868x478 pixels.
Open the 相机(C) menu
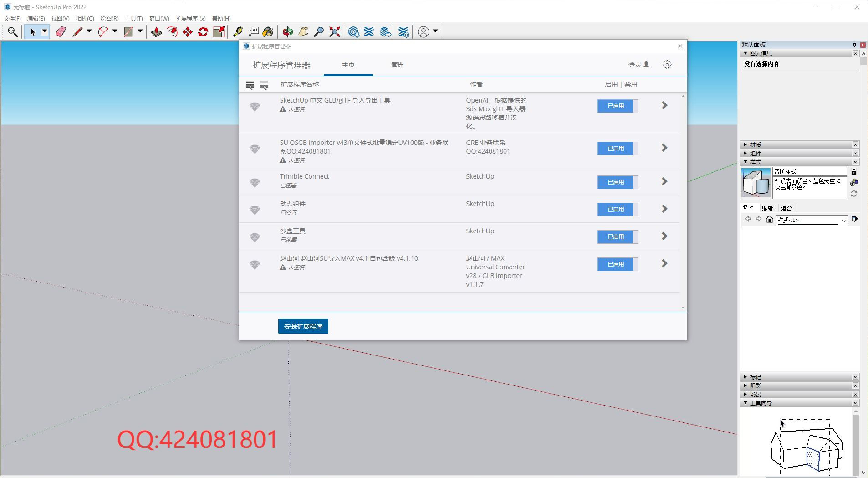pyautogui.click(x=85, y=19)
